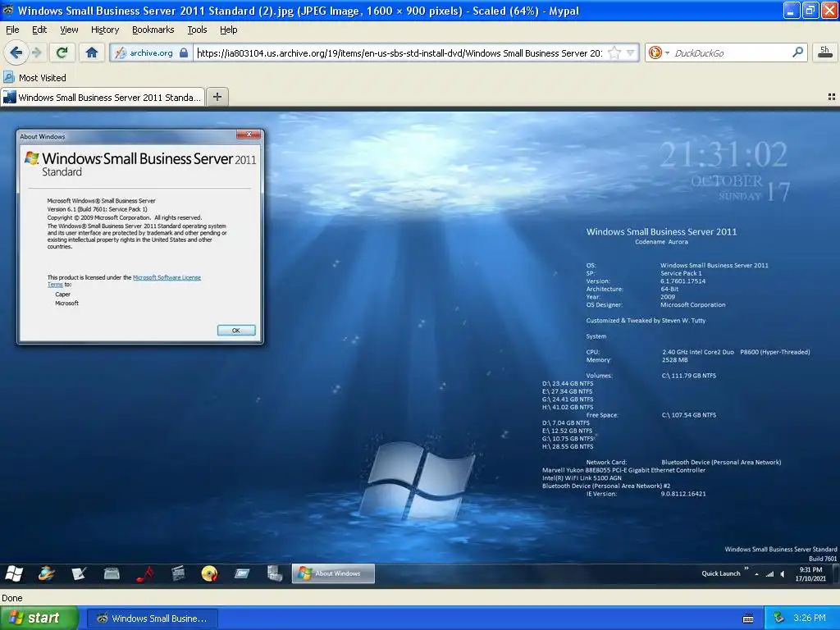The width and height of the screenshot is (840, 630).
Task: Open a new tab with plus button
Action: 217,97
